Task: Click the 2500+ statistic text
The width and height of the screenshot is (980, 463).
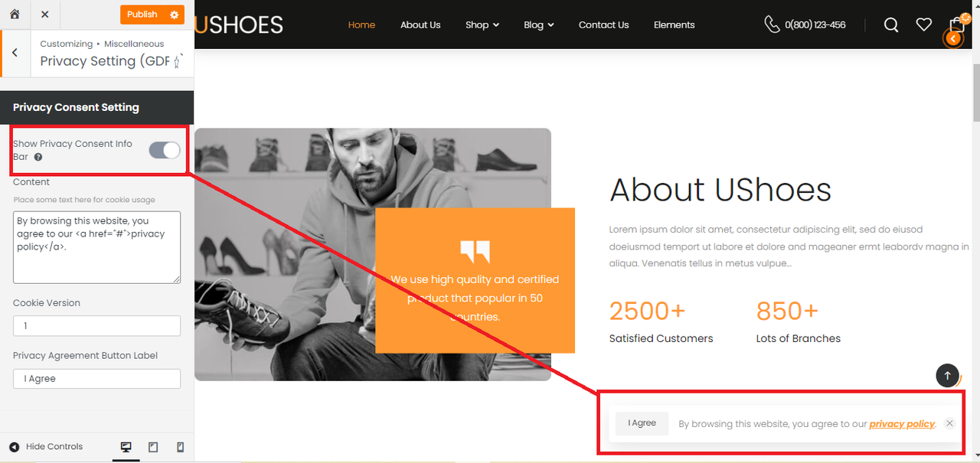Action: (648, 311)
